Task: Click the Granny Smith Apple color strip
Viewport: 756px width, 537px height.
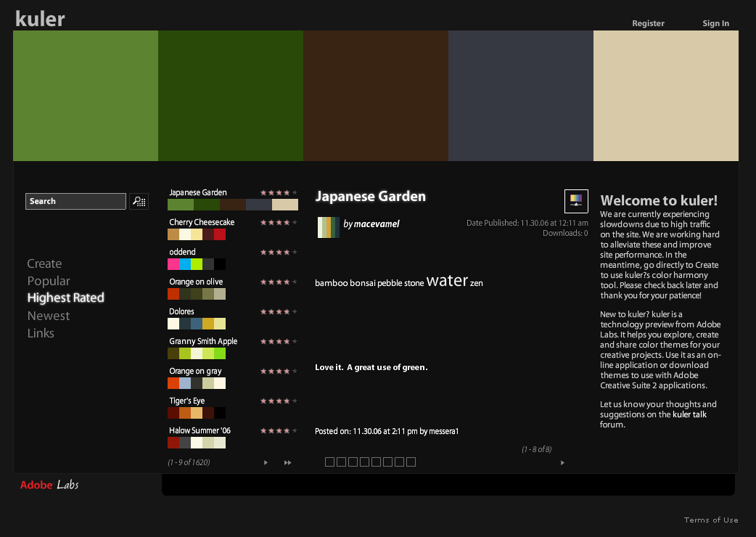Action: tap(197, 353)
